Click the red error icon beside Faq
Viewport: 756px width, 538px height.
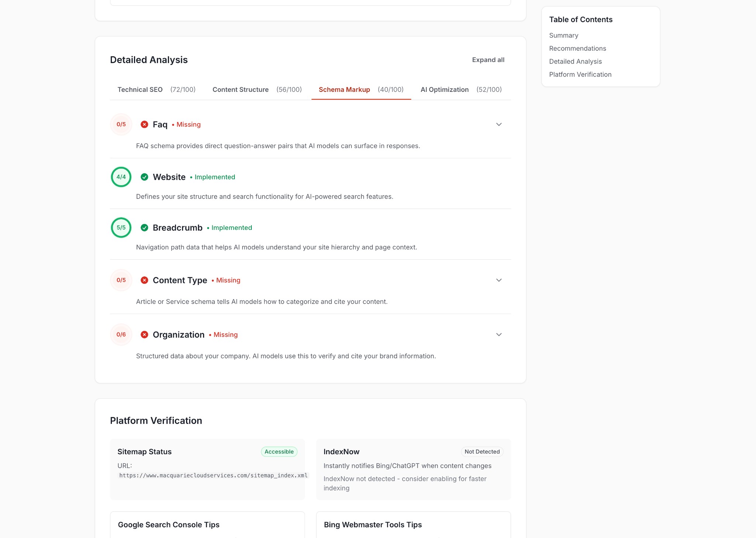pos(144,124)
